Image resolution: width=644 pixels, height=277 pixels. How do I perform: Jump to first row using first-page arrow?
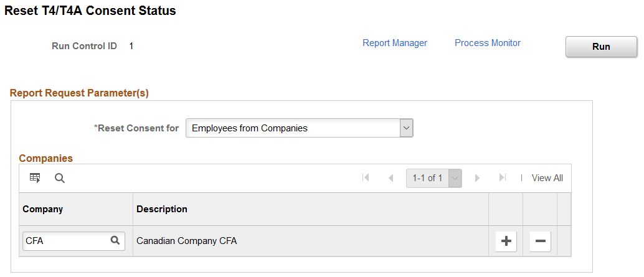(366, 178)
